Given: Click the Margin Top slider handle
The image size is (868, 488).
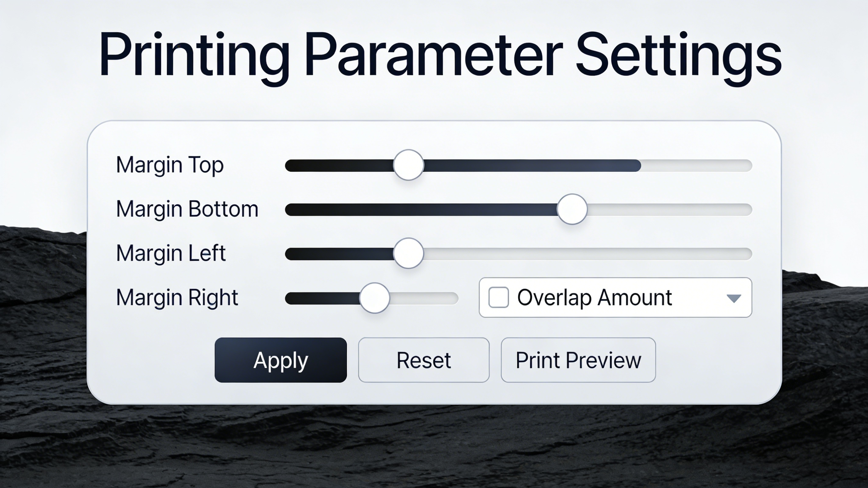Looking at the screenshot, I should pyautogui.click(x=408, y=165).
